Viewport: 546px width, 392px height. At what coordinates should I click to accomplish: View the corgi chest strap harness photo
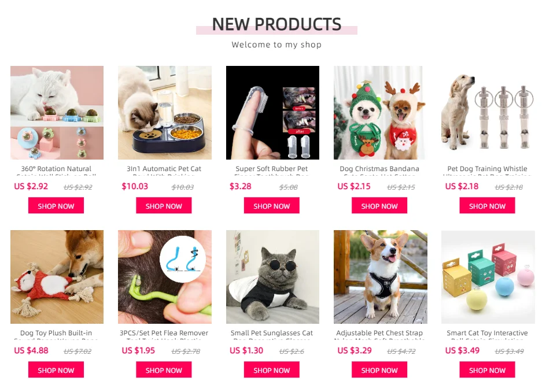[380, 277]
